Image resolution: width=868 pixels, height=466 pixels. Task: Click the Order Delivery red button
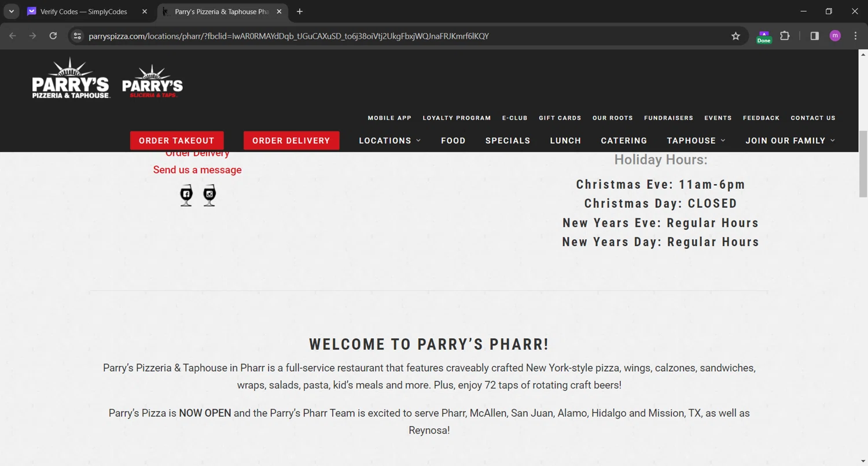pyautogui.click(x=291, y=141)
